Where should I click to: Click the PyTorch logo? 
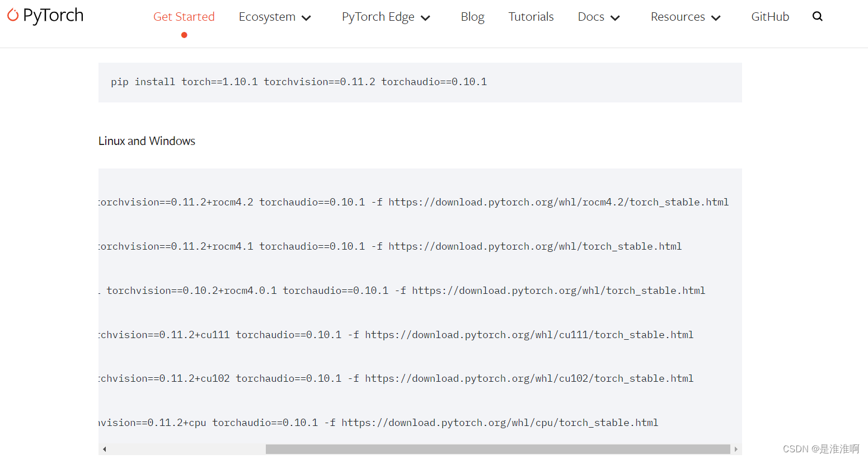(45, 16)
